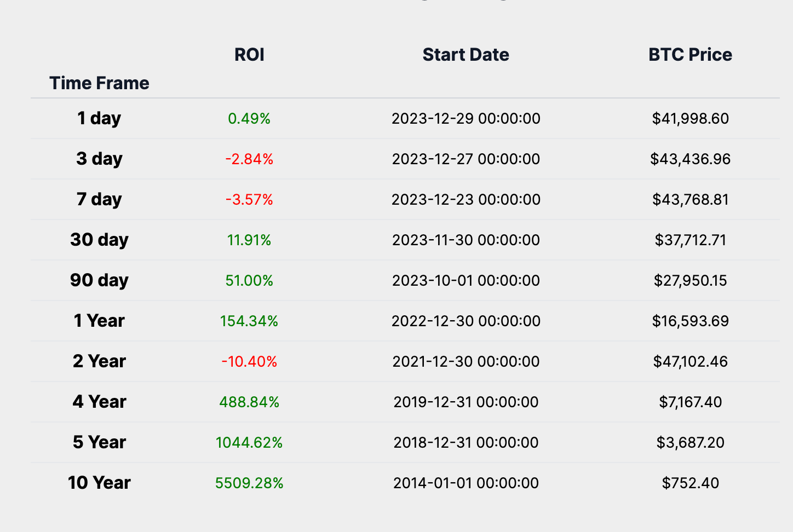The height and width of the screenshot is (532, 793).
Task: Click the 0.49% ROI value
Action: pyautogui.click(x=249, y=119)
